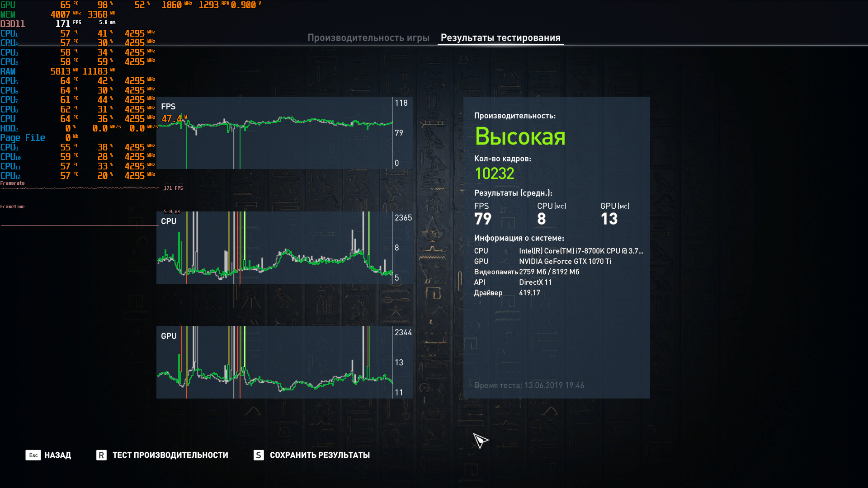Run ТЕСТ ПРОИЗВОДИТЕЛЬНОСТИ again

(170, 455)
